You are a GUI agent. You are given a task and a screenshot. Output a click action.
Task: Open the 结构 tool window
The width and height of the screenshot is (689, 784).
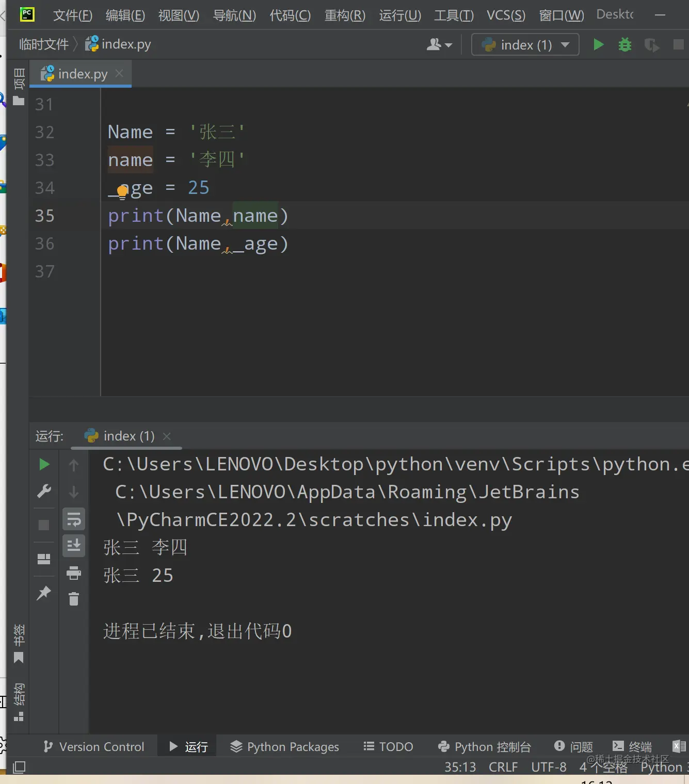click(19, 702)
